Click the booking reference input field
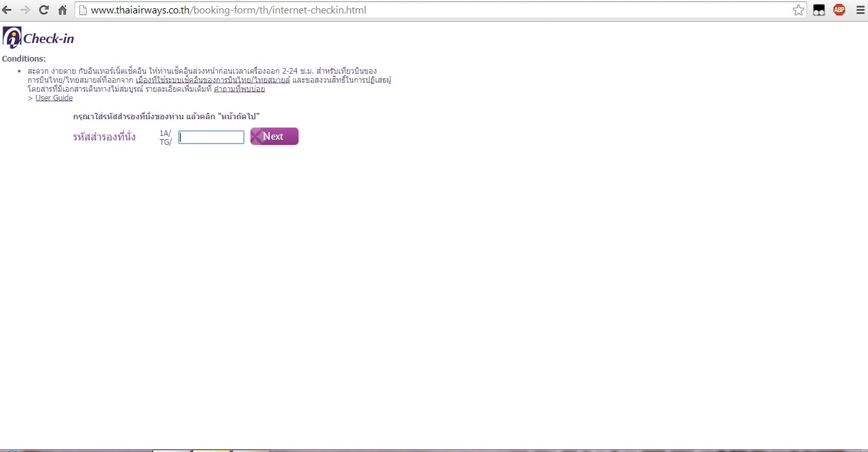The image size is (868, 452). (x=211, y=137)
